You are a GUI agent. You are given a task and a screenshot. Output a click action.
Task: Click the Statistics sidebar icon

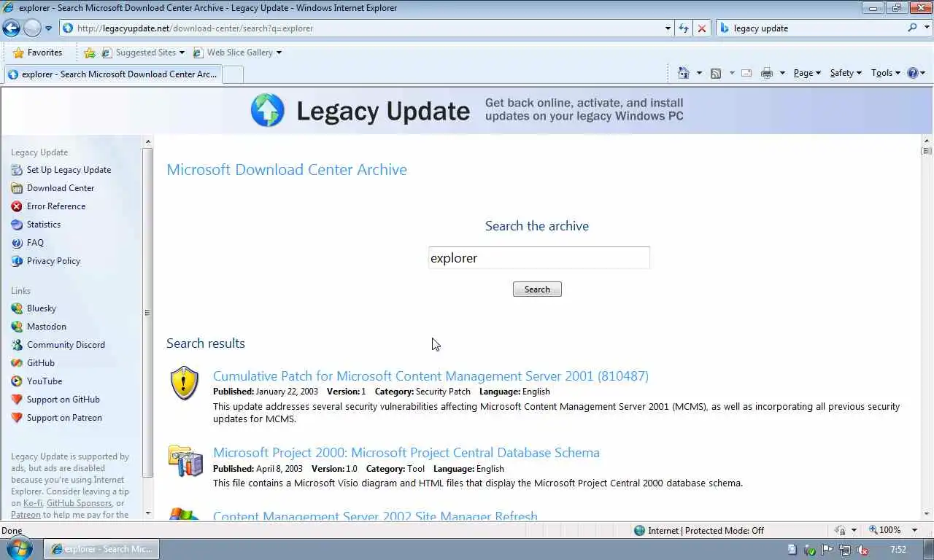(17, 225)
